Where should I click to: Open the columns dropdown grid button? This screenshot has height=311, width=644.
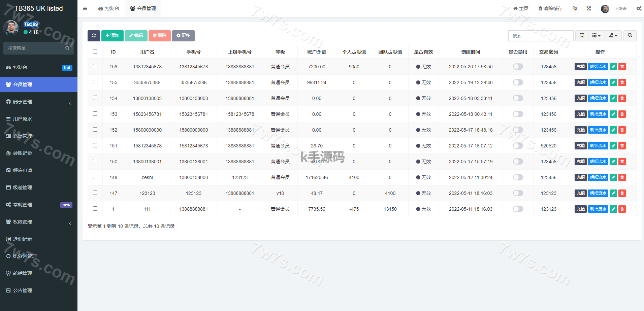pyautogui.click(x=596, y=36)
